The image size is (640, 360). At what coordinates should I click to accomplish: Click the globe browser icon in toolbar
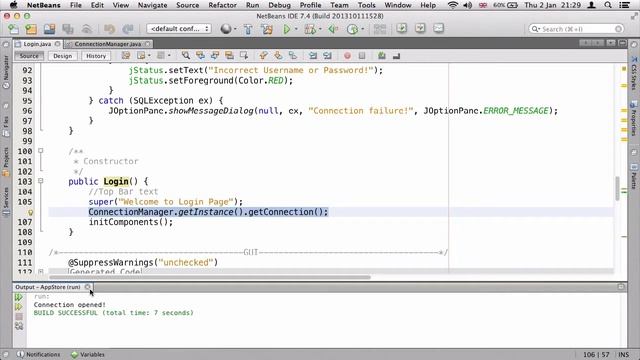point(226,29)
